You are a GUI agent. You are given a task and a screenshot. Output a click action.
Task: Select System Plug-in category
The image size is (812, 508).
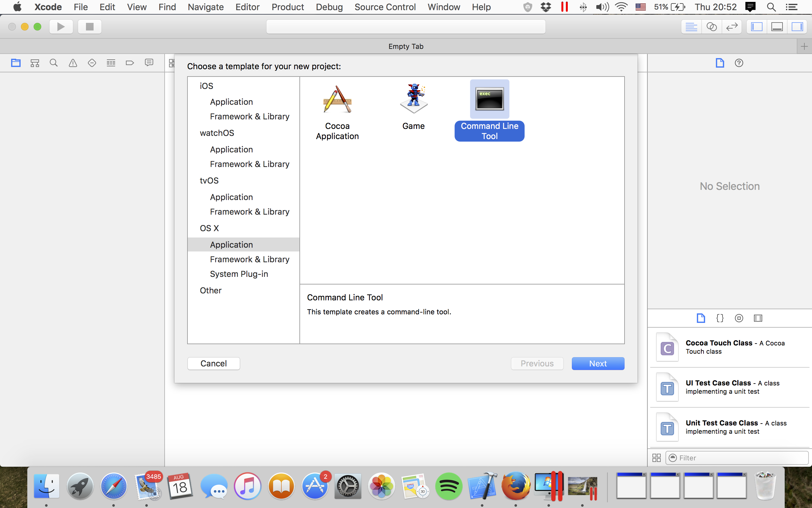[x=239, y=274]
